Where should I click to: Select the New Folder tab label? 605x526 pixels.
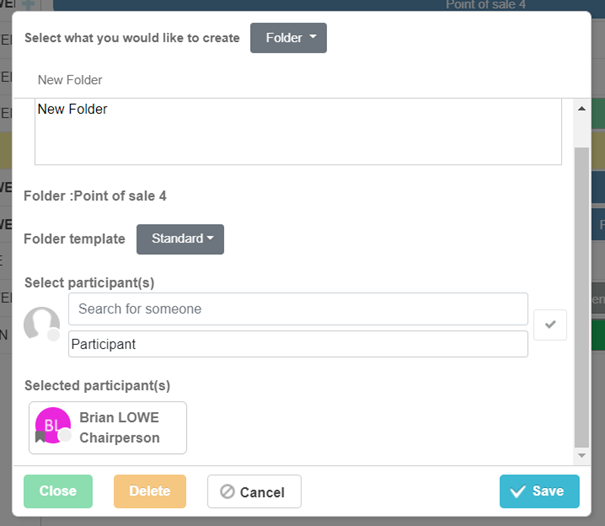tap(70, 80)
